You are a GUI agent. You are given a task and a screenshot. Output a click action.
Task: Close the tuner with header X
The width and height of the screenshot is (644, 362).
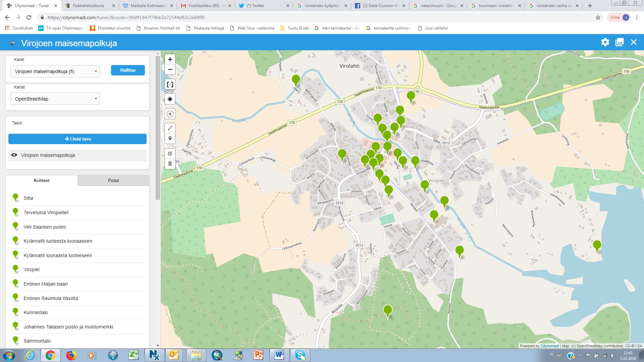pos(634,42)
